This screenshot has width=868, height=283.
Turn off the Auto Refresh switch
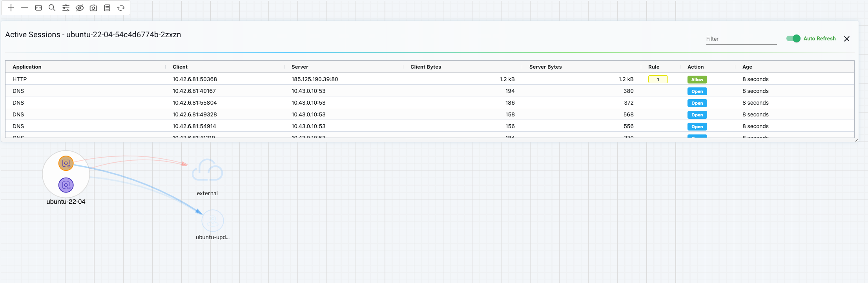pos(793,38)
